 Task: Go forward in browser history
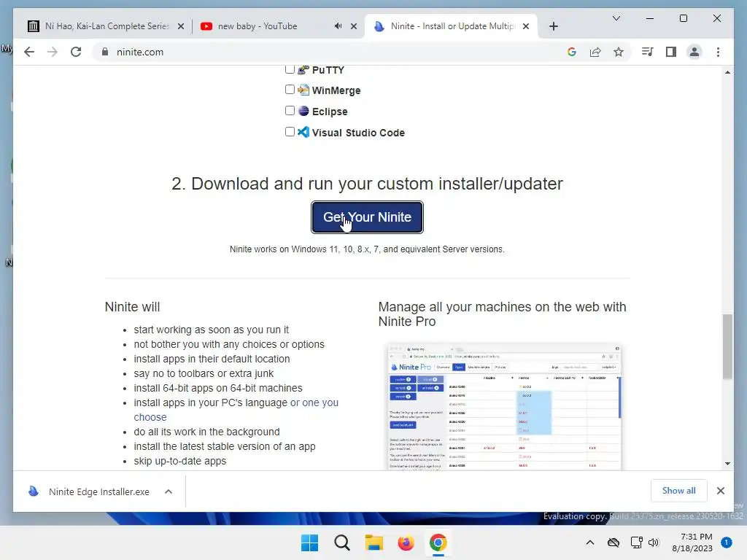coord(53,52)
